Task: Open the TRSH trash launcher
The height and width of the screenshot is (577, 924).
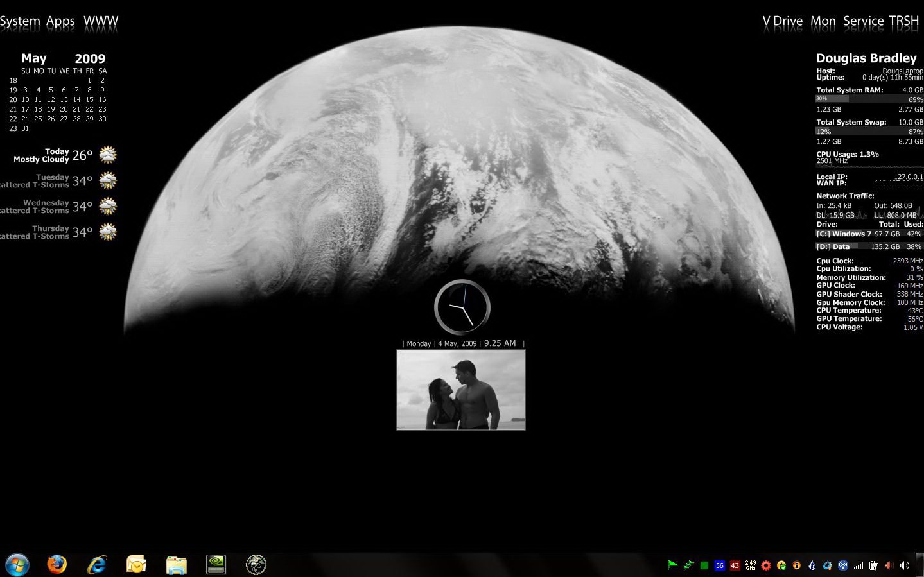Action: 904,21
